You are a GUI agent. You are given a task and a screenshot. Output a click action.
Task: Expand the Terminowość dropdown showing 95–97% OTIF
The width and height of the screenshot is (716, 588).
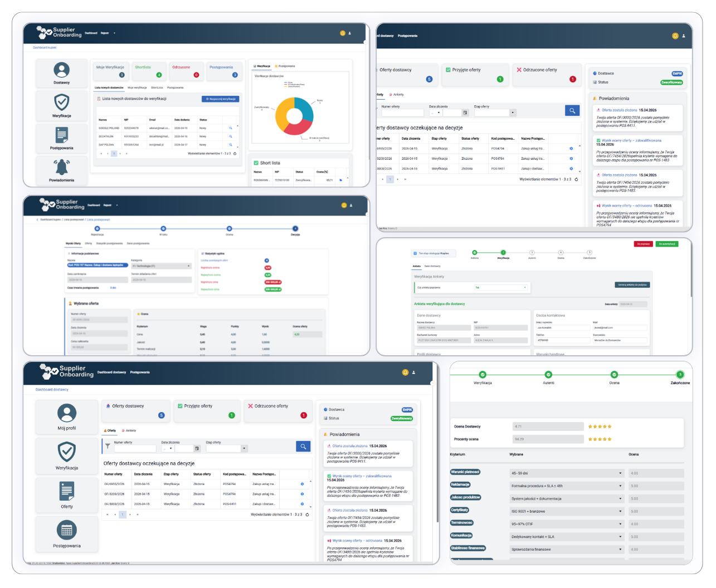(567, 524)
